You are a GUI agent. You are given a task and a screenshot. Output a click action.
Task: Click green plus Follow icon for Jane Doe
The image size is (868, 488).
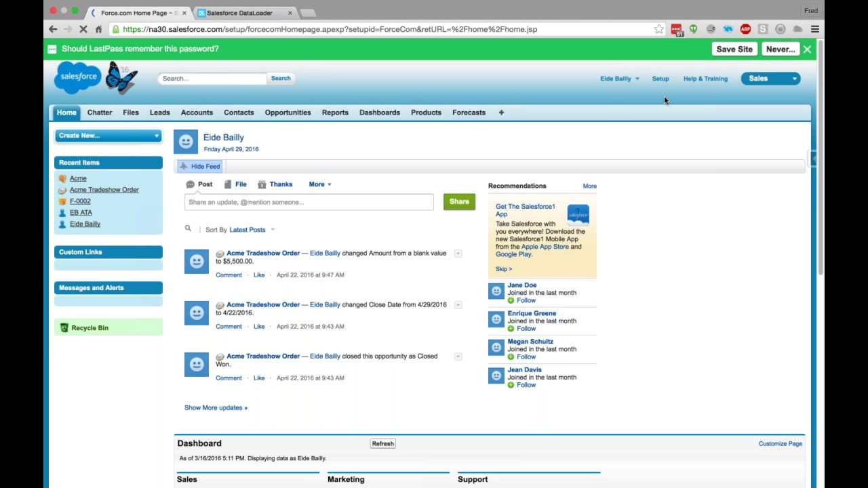pyautogui.click(x=511, y=300)
